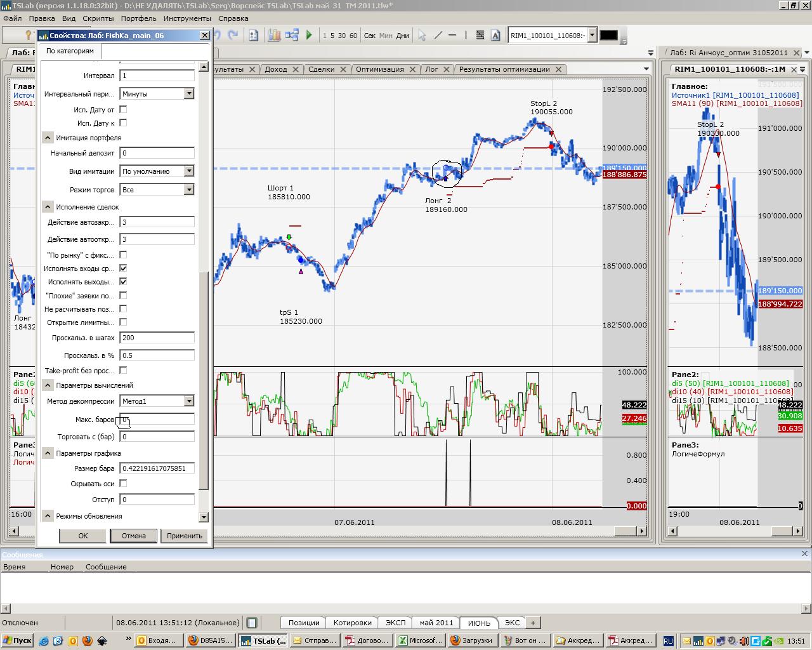Switch to the "Оптимизация" tab

coord(379,69)
